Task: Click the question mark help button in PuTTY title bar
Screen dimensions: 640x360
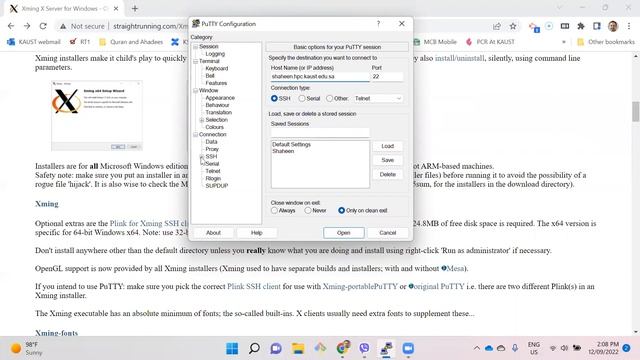Action: click(x=378, y=24)
